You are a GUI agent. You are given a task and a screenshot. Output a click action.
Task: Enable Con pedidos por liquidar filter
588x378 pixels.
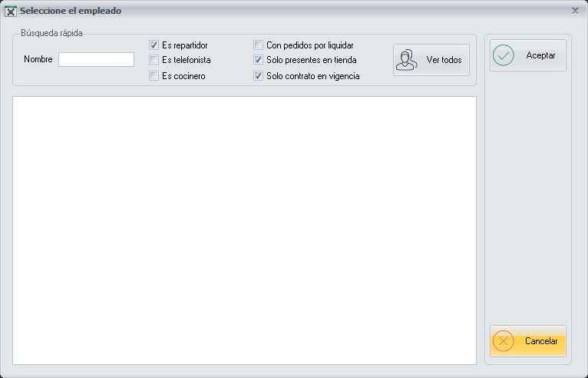259,45
